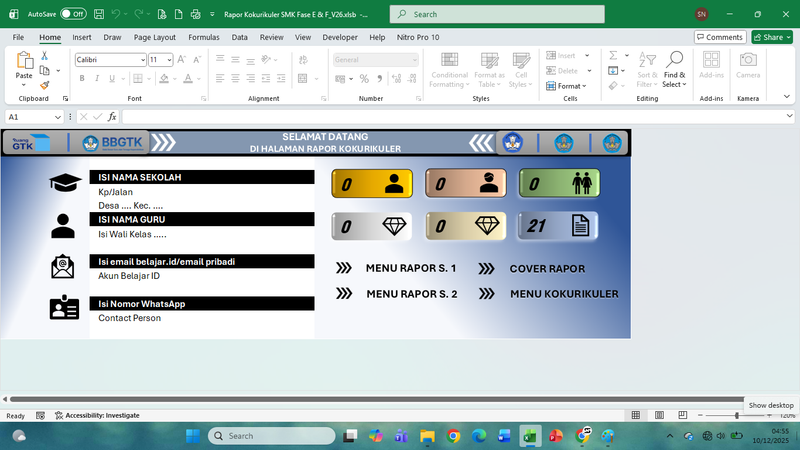Select the Format Painter brush
Viewport: 800px width, 450px height.
[44, 85]
